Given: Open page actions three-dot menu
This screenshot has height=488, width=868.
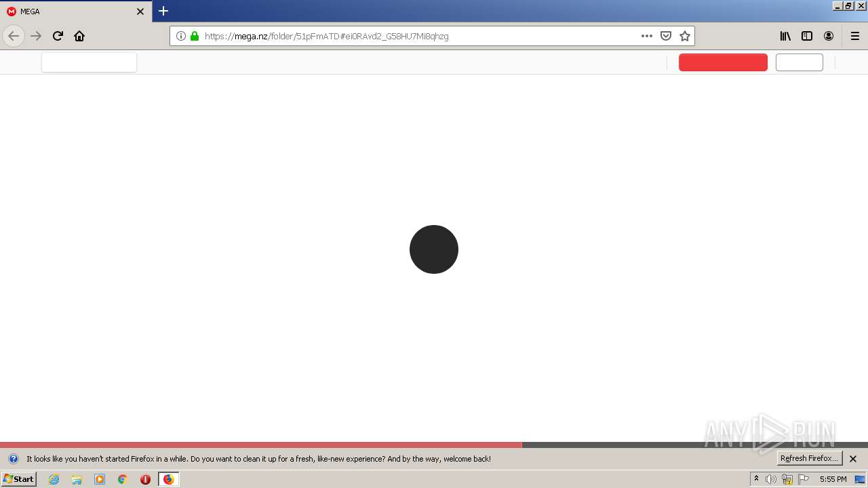Looking at the screenshot, I should 647,36.
